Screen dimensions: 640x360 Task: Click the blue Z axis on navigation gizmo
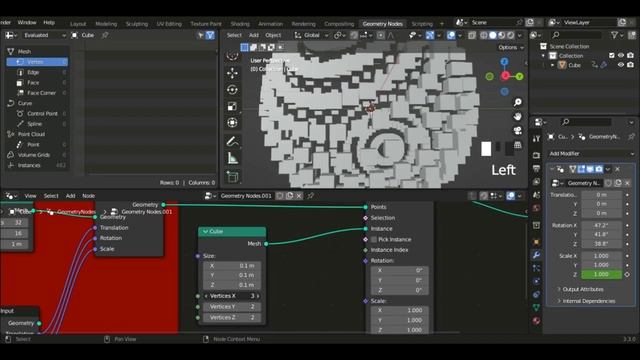tap(504, 62)
